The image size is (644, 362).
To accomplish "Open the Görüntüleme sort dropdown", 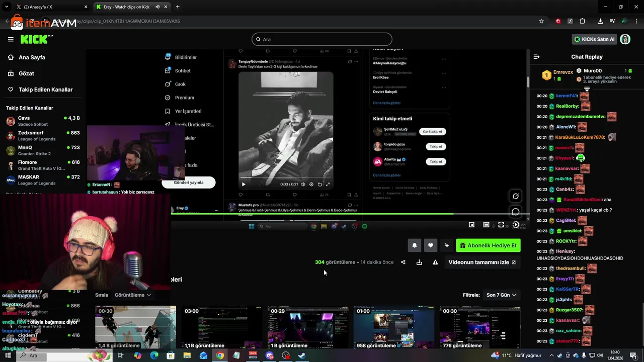I will pyautogui.click(x=133, y=295).
